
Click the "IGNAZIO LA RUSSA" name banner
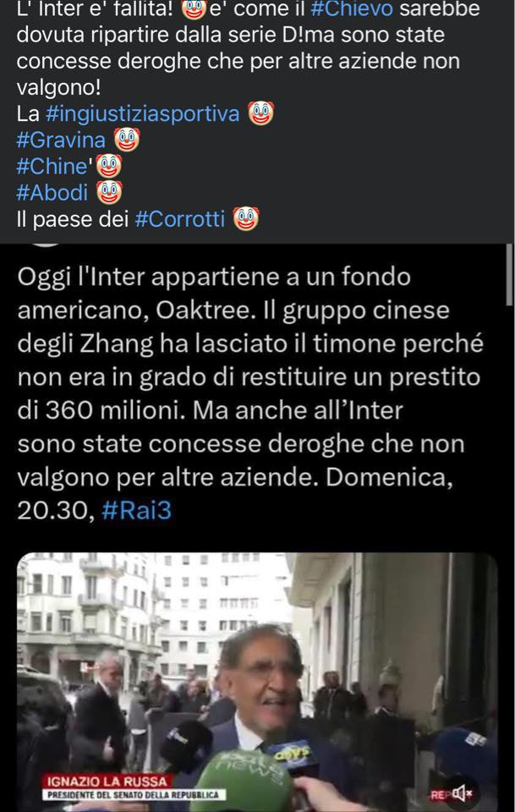(x=107, y=781)
